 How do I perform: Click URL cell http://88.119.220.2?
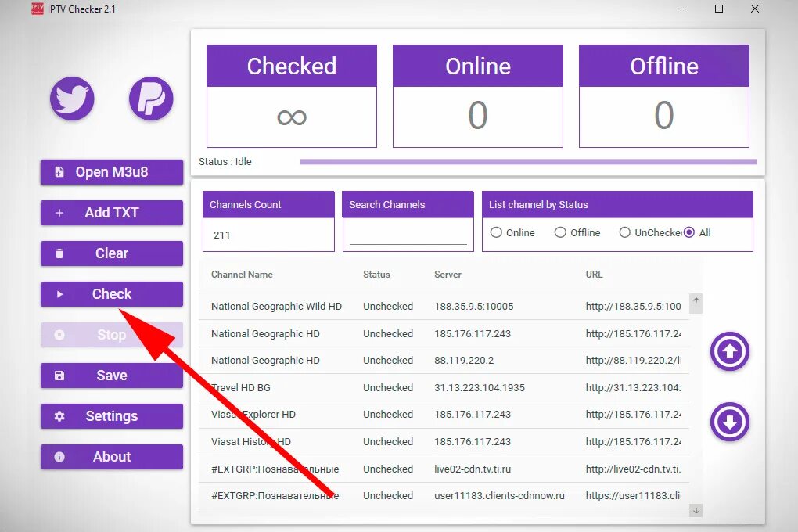[633, 361]
